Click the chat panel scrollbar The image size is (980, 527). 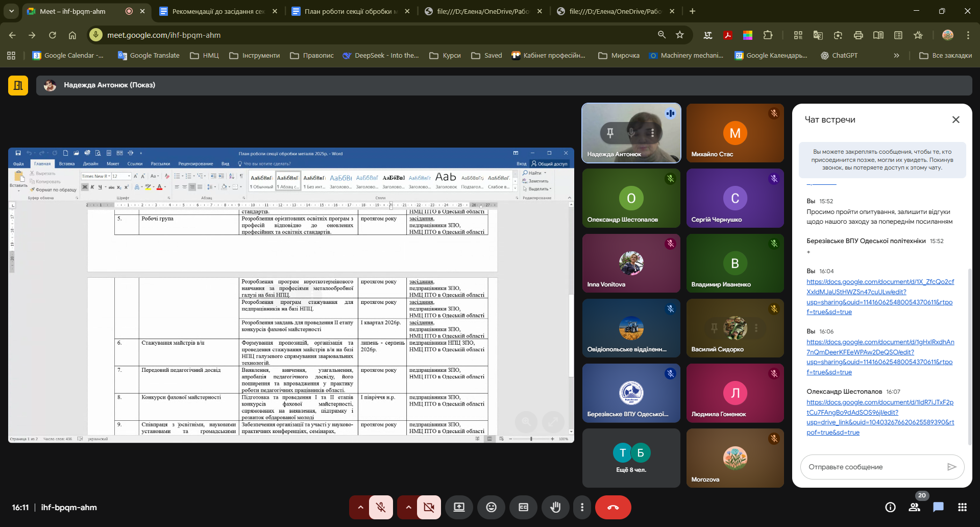click(x=969, y=357)
